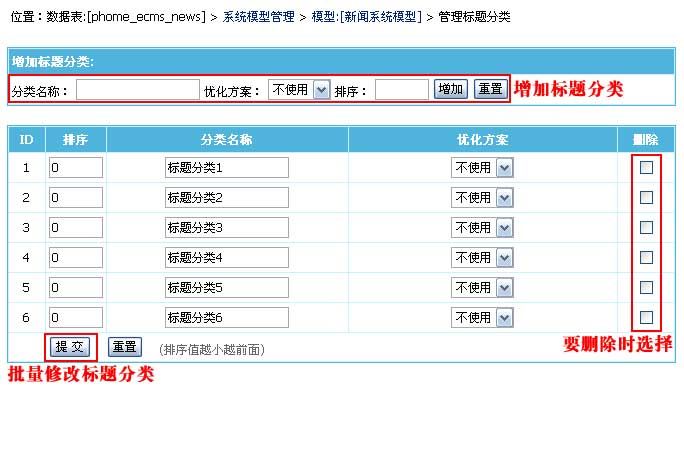Expand the 优化方案 dropdown for row 2
Viewport: 684px width, 449px height.
pyautogui.click(x=482, y=198)
